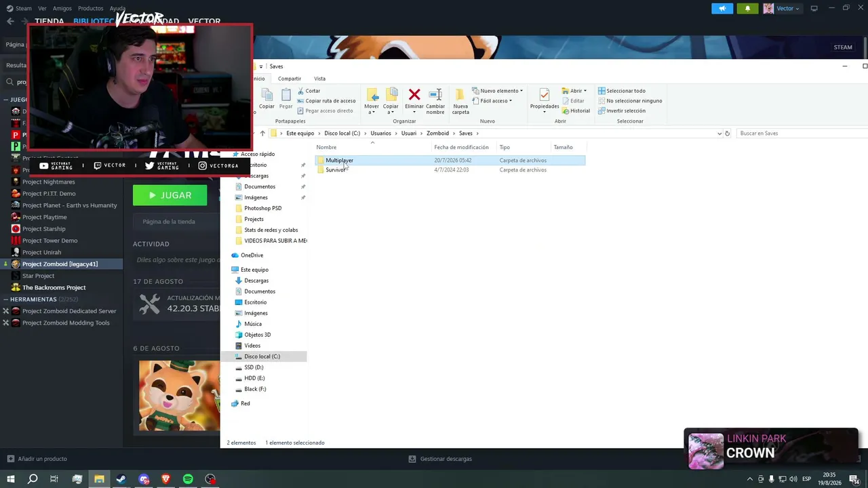Viewport: 868px width, 488px height.
Task: Open Gestionar descargas in Steam
Action: (440, 459)
